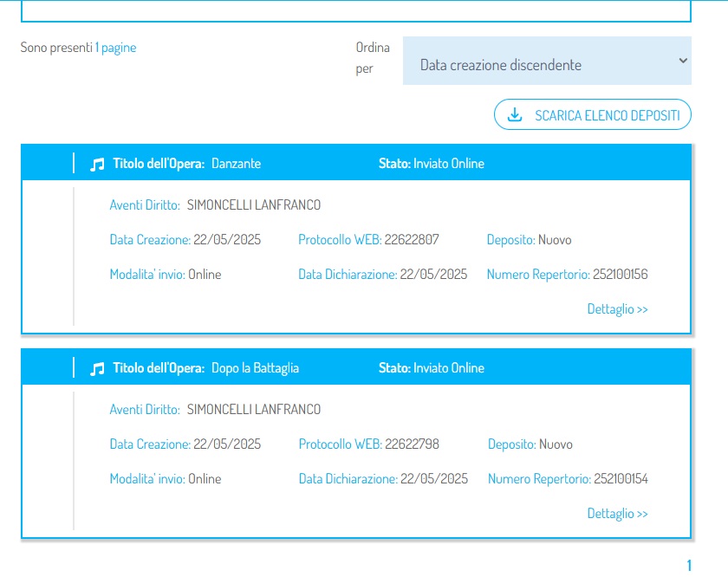Click Aventi Diritto name in Danzante card
This screenshot has height=577, width=728.
coord(253,205)
